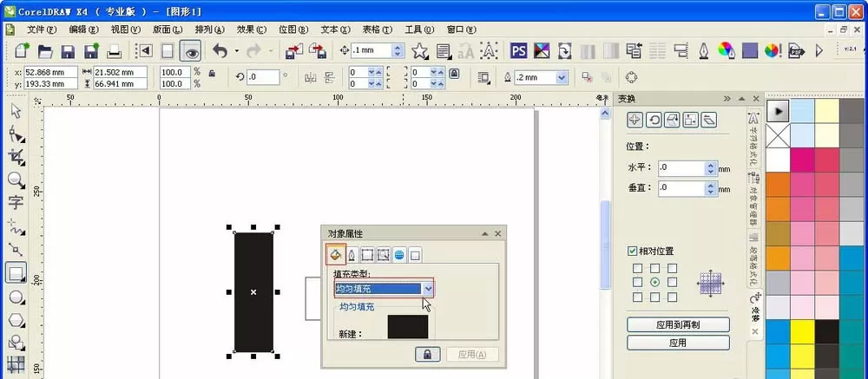Pick the yellow swatch in the palette
This screenshot has width=868, height=379.
(x=802, y=332)
